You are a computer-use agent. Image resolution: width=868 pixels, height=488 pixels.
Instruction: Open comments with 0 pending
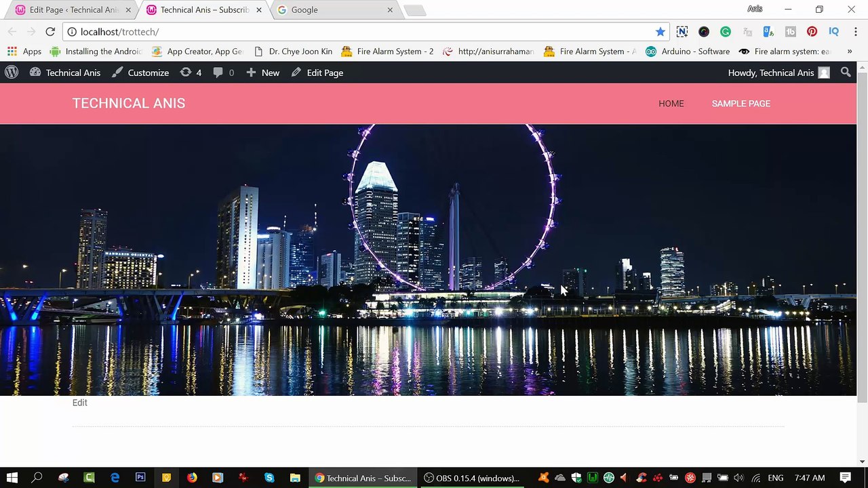coord(223,73)
